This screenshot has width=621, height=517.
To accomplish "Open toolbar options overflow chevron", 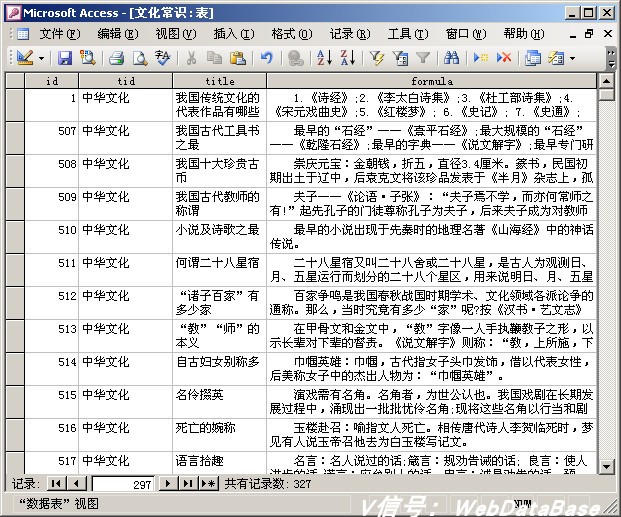I will click(611, 58).
